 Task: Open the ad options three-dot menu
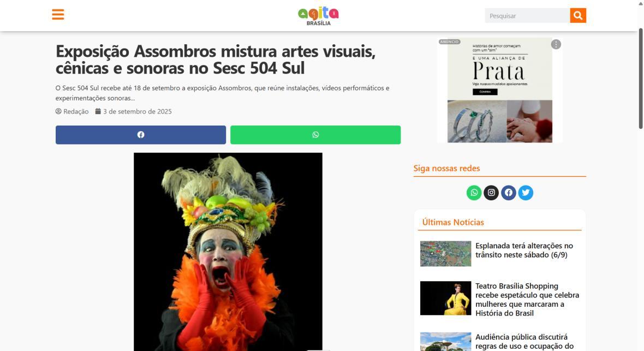[556, 44]
